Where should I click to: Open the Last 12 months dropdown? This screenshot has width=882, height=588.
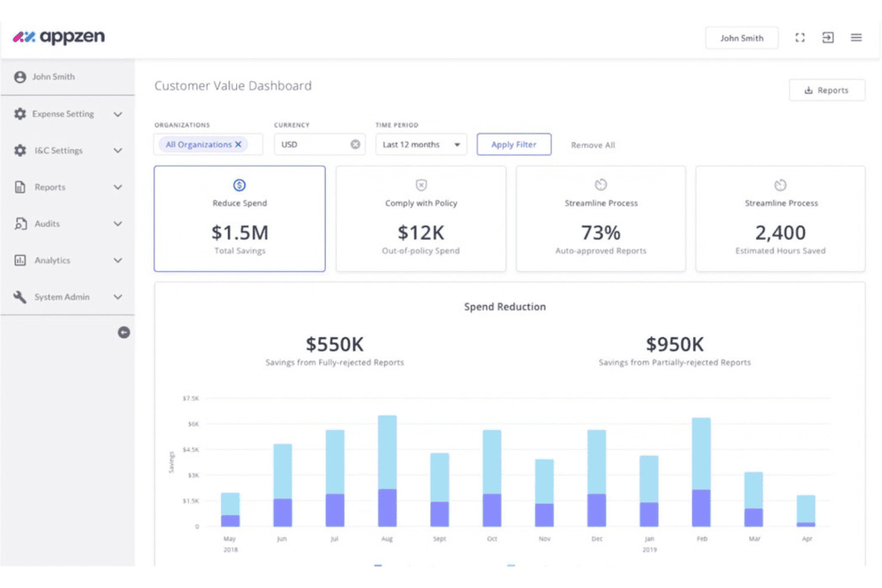pos(421,144)
